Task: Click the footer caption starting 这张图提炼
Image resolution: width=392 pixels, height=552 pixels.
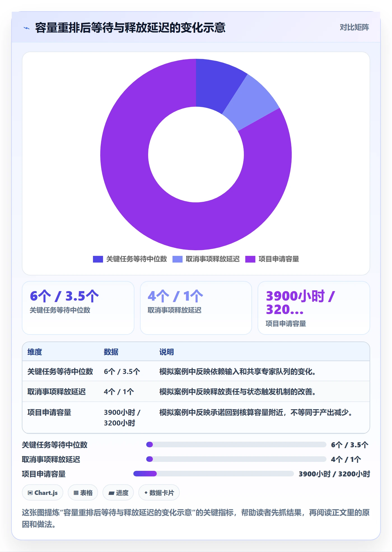Action: coord(196,518)
